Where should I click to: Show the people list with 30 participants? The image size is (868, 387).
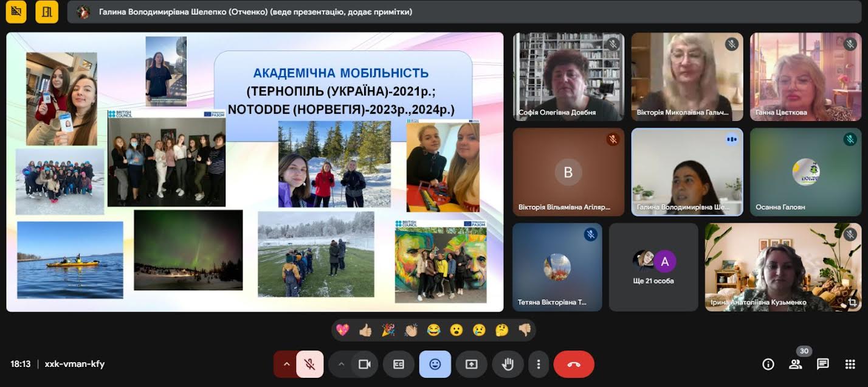point(796,364)
